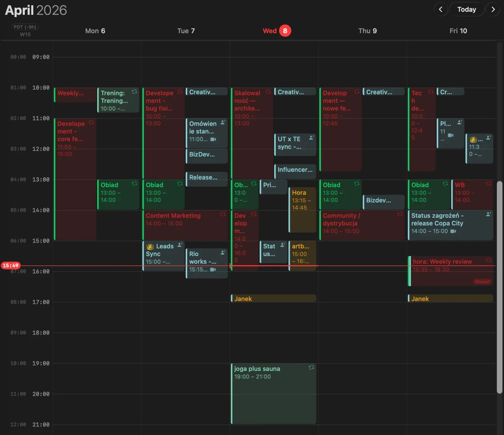
Task: Click the Today button
Action: 467,9
